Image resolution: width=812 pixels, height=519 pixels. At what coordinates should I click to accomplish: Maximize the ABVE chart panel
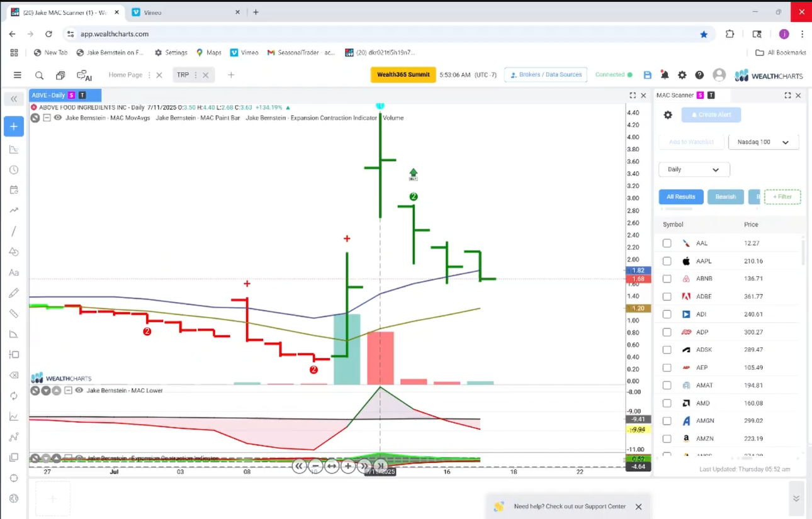click(633, 96)
